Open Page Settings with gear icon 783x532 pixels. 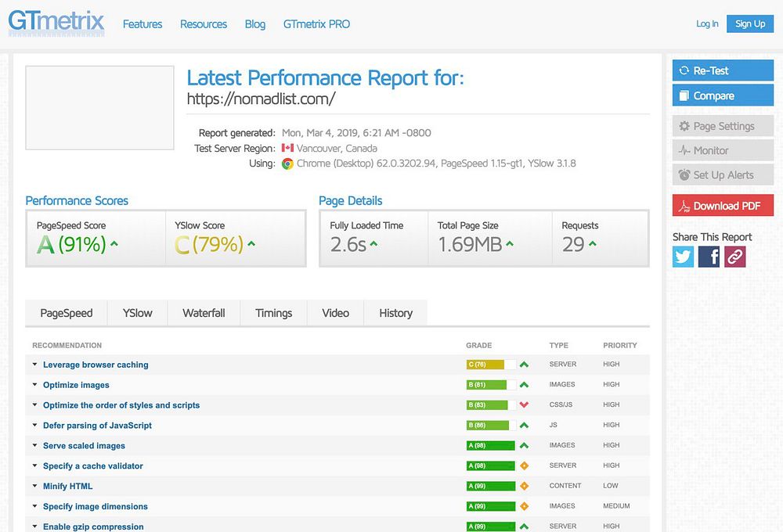pos(723,126)
